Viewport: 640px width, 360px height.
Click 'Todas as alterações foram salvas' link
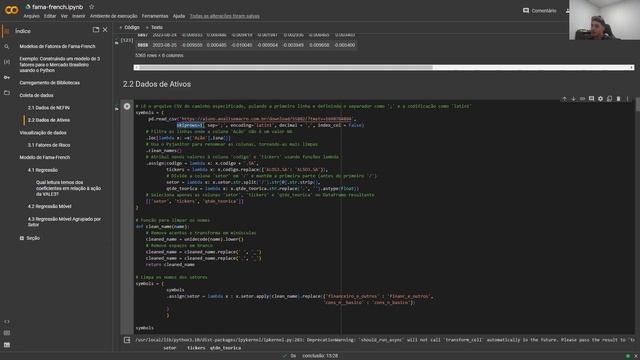pyautogui.click(x=224, y=16)
